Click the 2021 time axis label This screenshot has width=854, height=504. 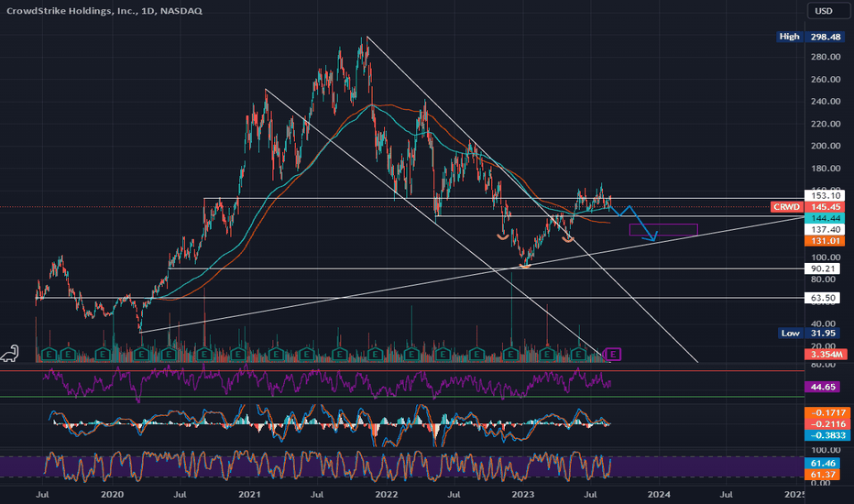(249, 495)
